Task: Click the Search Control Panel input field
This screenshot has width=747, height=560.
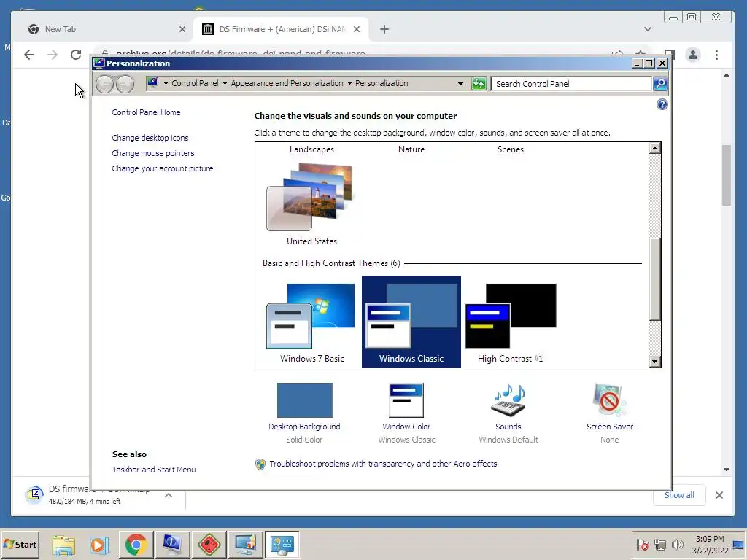Action: tap(571, 84)
